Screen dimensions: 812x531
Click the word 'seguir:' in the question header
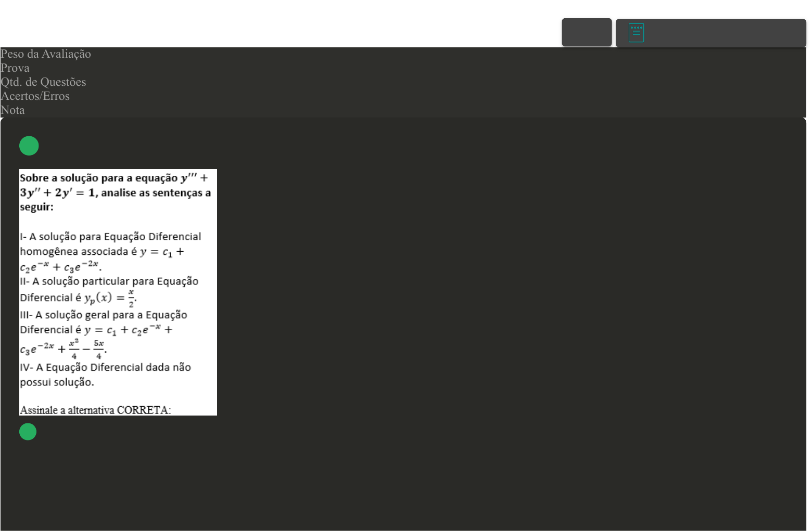coord(36,207)
